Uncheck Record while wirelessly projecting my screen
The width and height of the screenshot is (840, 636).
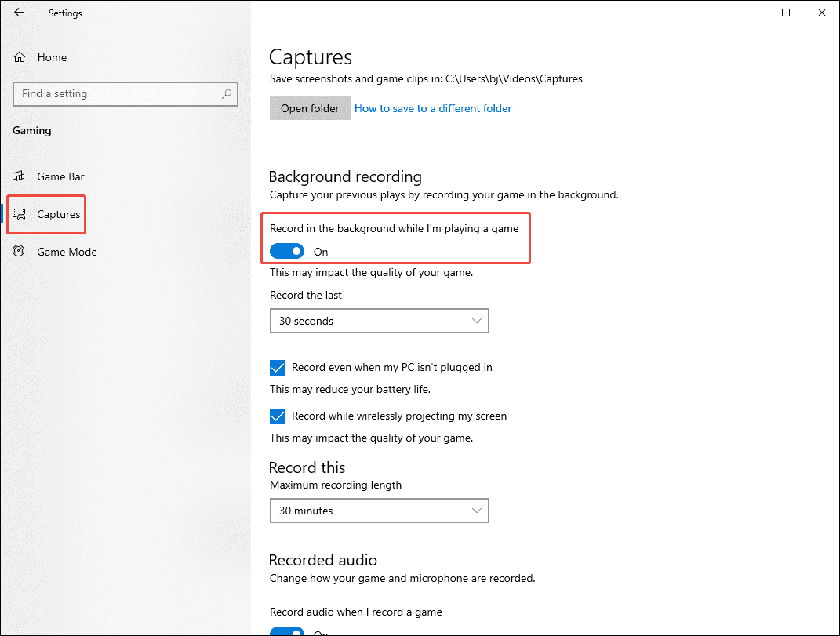[278, 416]
